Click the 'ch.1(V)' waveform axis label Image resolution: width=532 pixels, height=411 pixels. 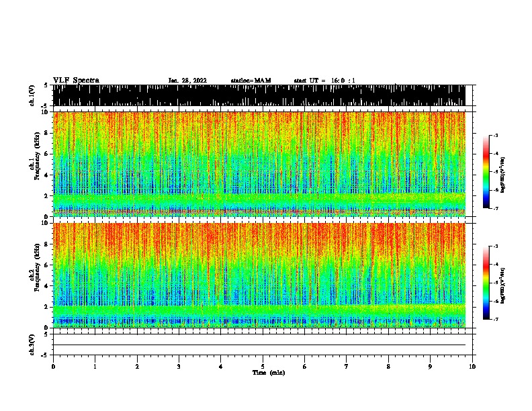click(32, 95)
